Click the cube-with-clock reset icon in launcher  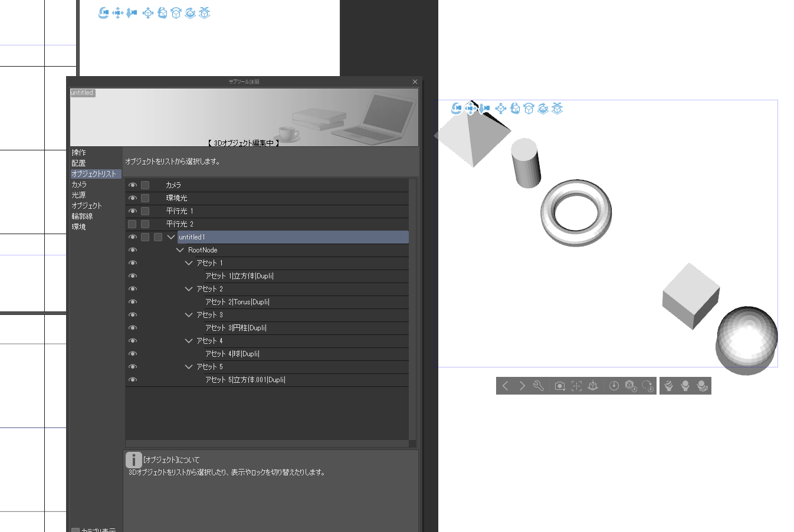[x=631, y=386]
